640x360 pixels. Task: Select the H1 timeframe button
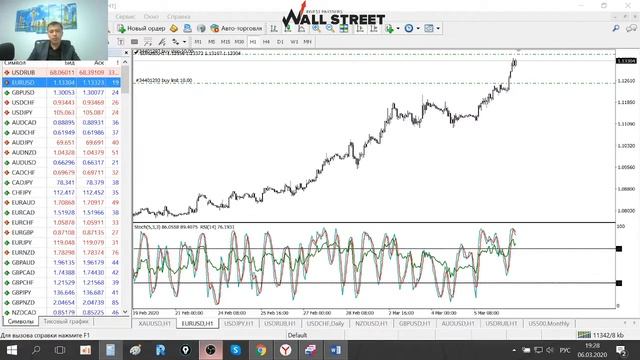(253, 42)
